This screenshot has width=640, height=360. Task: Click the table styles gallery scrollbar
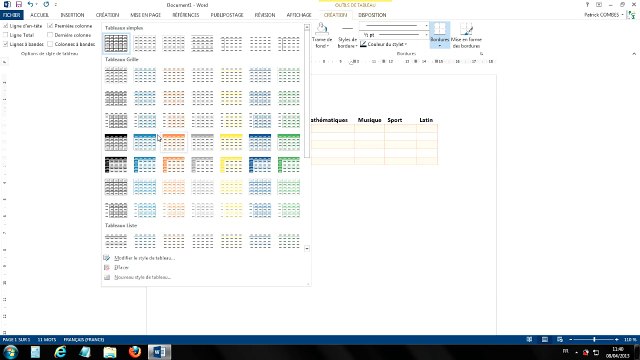pos(307,94)
